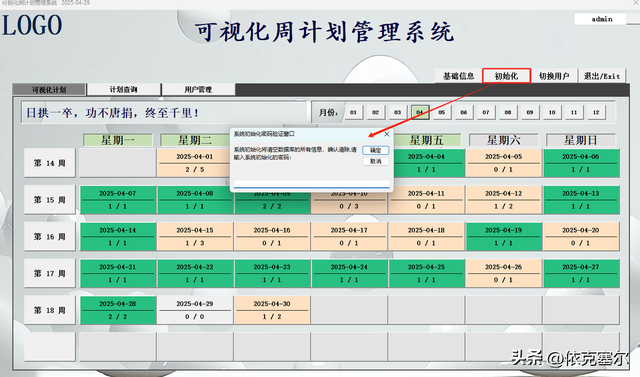This screenshot has width=640, height=377.
Task: Open the 2025-04-17 day cell
Action: (x=349, y=236)
